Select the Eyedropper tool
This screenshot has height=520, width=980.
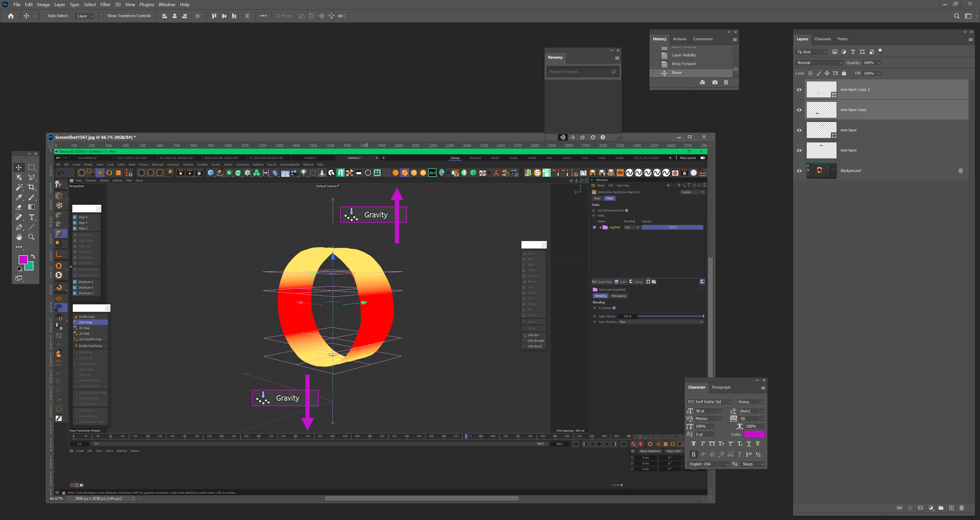click(x=19, y=197)
